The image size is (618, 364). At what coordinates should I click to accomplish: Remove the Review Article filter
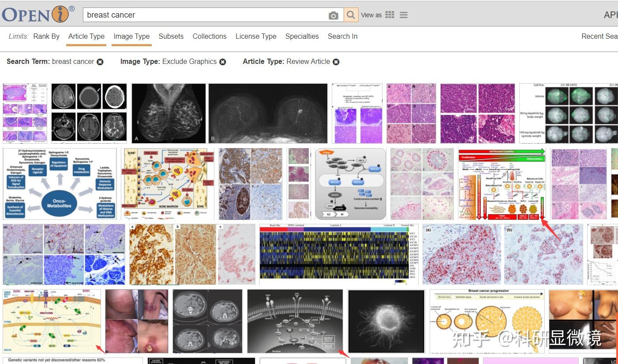[336, 62]
